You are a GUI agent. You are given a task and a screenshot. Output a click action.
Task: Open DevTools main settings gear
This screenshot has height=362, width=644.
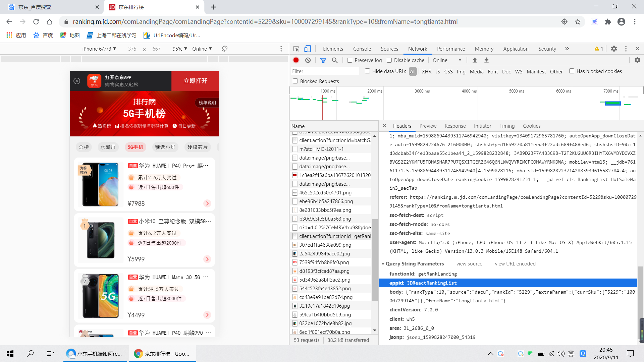pos(614,49)
